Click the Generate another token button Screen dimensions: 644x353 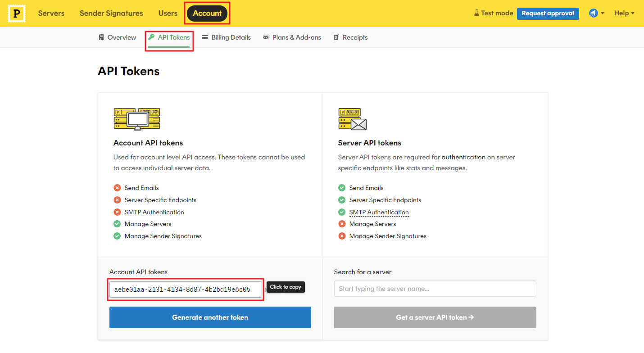(210, 317)
